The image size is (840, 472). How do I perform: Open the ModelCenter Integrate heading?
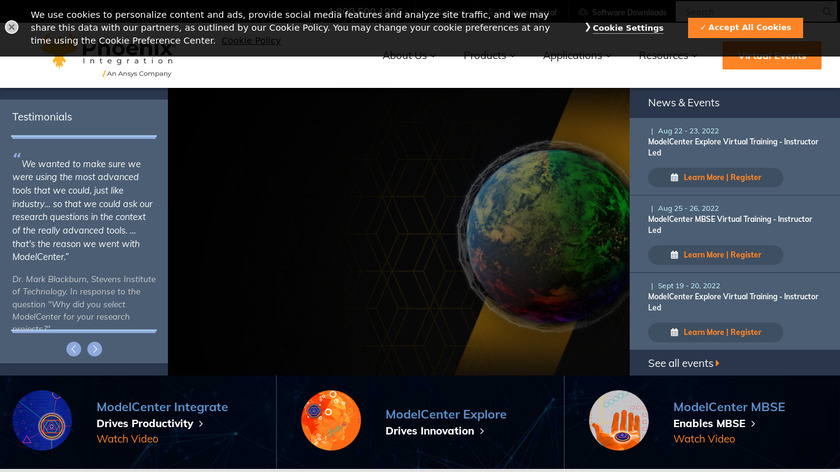[162, 407]
